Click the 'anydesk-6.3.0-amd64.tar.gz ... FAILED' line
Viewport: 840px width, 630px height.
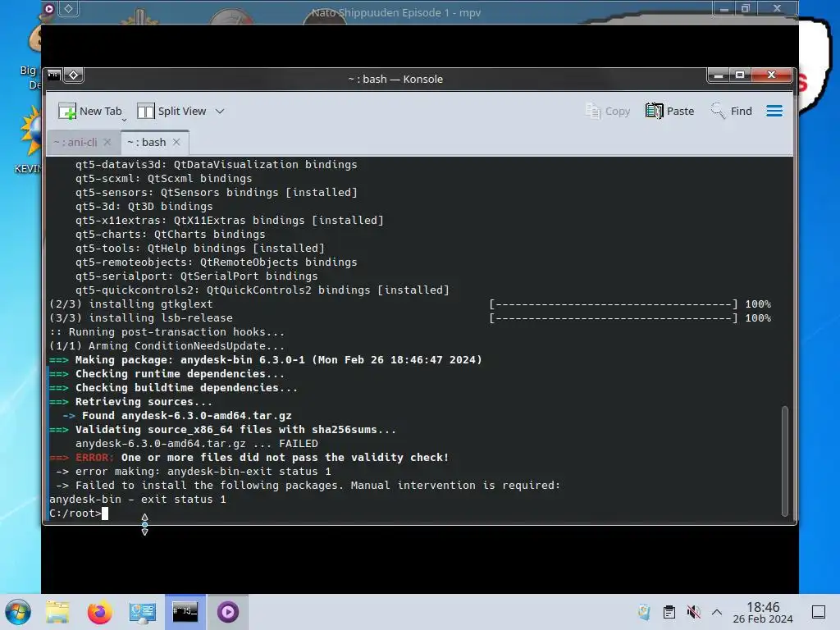[197, 444]
